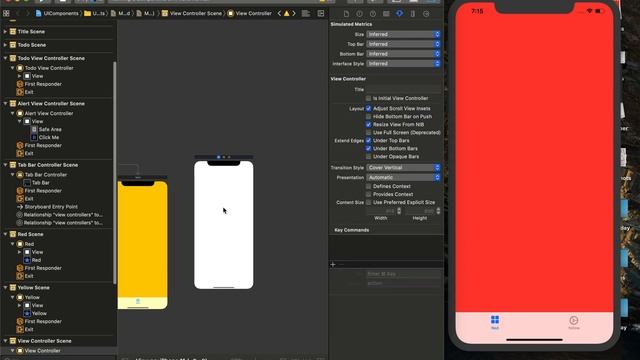Viewport: 640px width, 360px height.
Task: Open the Quick Help inspector icon
Action: (x=373, y=13)
